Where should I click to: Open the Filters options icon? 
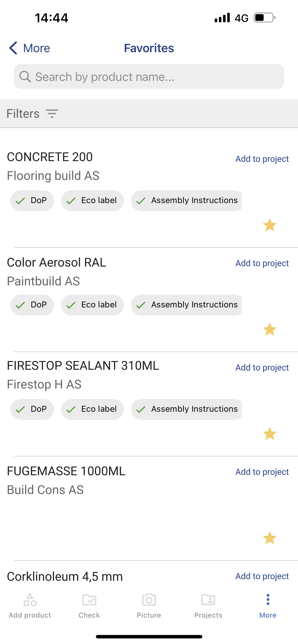tap(52, 114)
